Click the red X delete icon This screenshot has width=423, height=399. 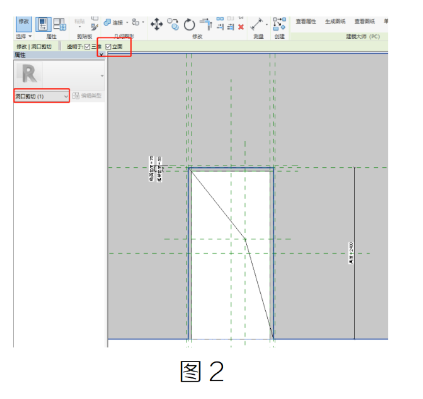point(241,27)
